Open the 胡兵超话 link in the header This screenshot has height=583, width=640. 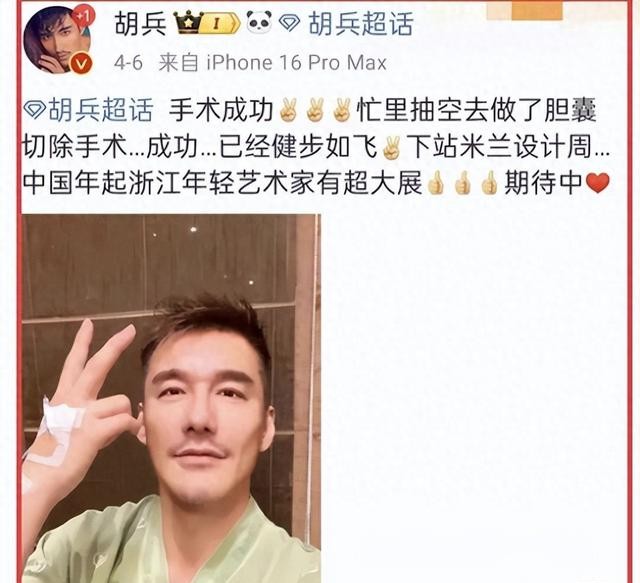[x=361, y=24]
